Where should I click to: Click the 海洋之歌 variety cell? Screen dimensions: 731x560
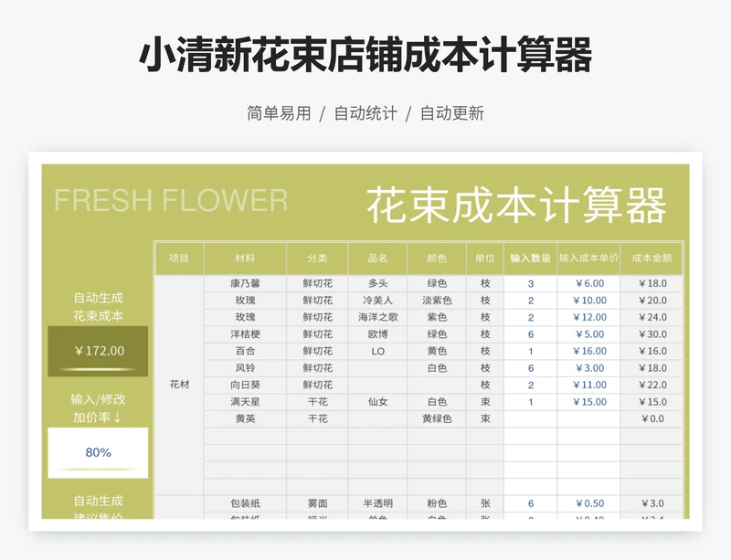point(377,318)
